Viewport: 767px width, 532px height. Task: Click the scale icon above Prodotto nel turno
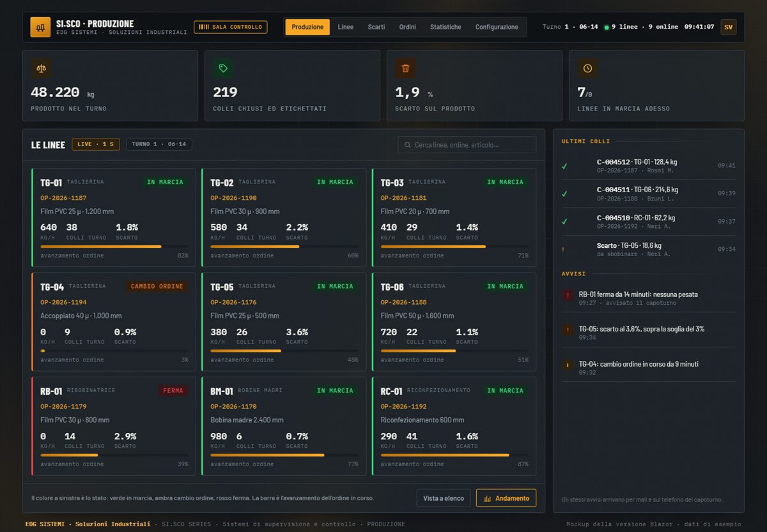coord(41,68)
